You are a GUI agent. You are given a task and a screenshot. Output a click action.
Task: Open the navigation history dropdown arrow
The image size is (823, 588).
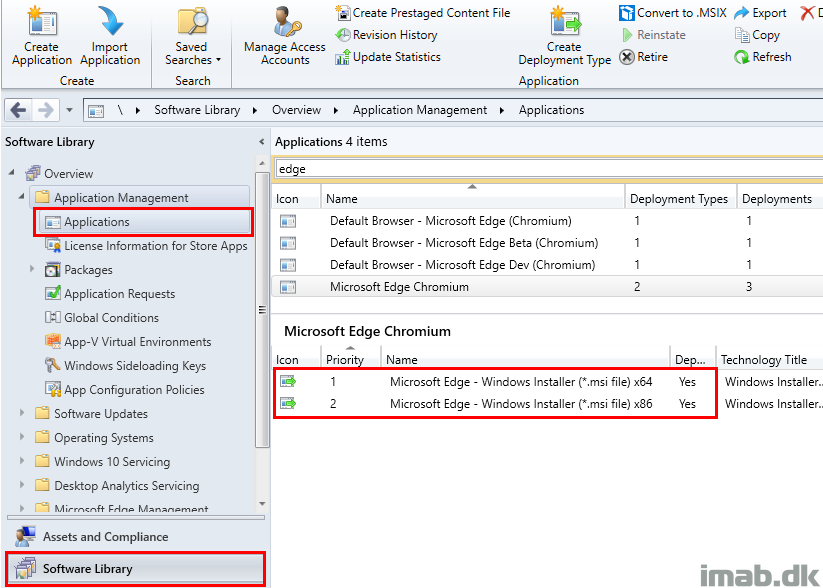[70, 110]
